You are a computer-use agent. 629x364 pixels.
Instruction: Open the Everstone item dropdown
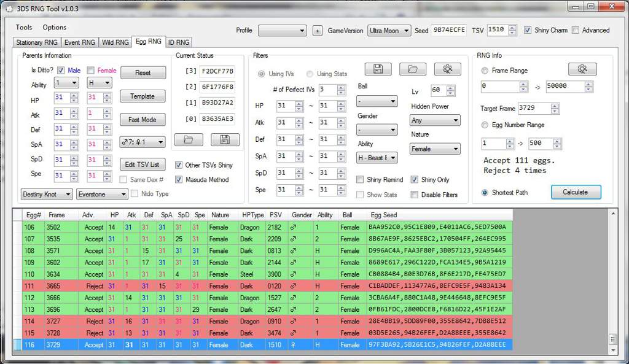coord(103,195)
